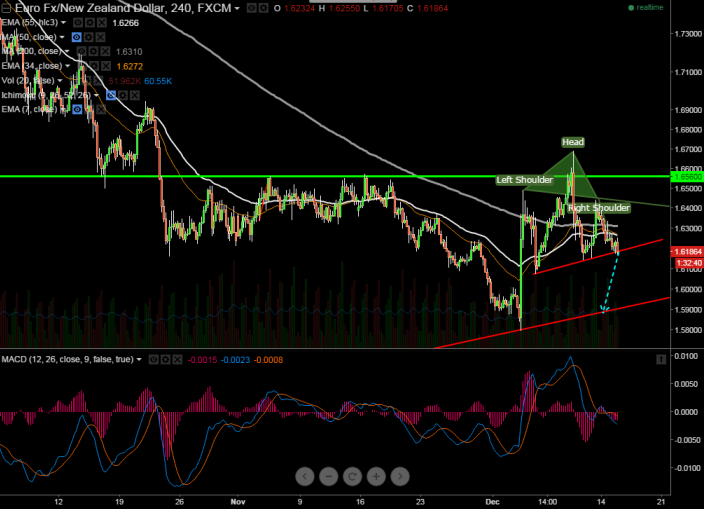Click the MACD value -0.0023
This screenshot has height=509, width=704.
tap(235, 360)
